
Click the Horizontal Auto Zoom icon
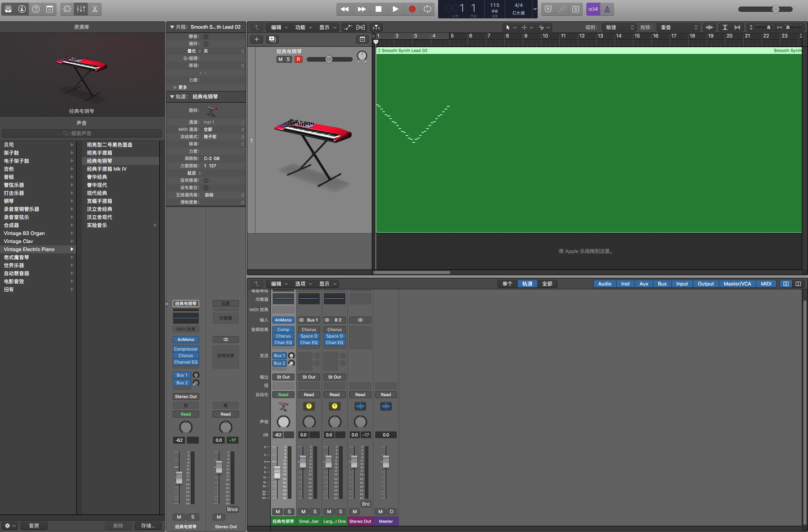[x=737, y=27]
